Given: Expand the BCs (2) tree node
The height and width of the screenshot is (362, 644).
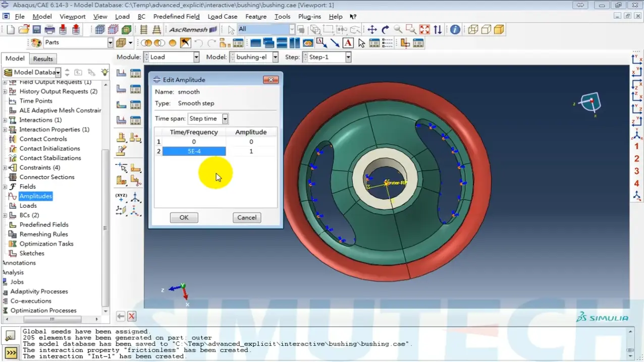Looking at the screenshot, I should coord(5,215).
